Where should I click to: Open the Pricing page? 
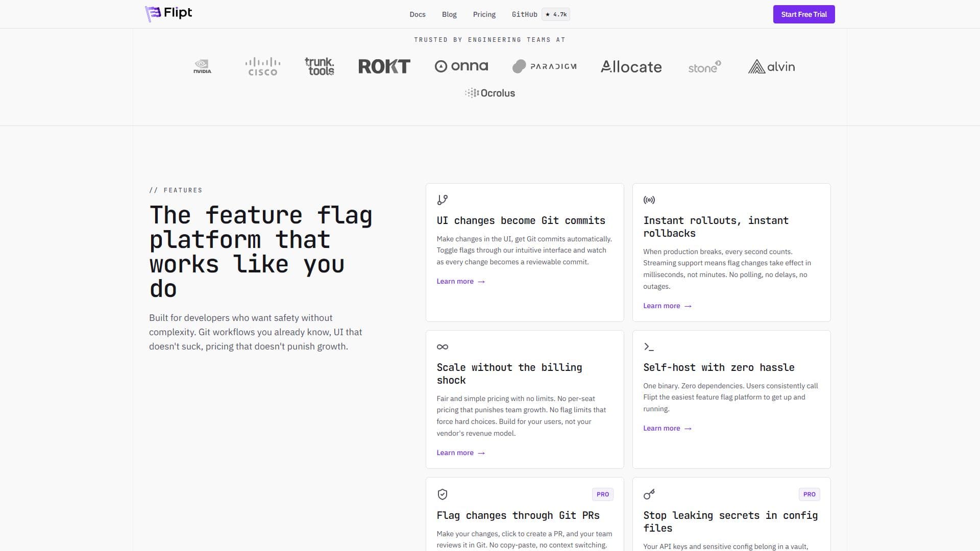[x=484, y=14]
